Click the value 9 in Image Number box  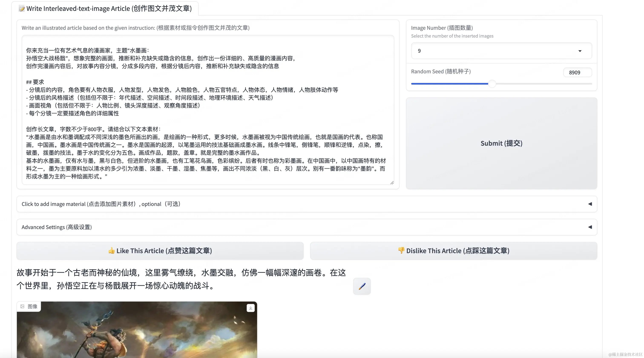[x=419, y=51]
